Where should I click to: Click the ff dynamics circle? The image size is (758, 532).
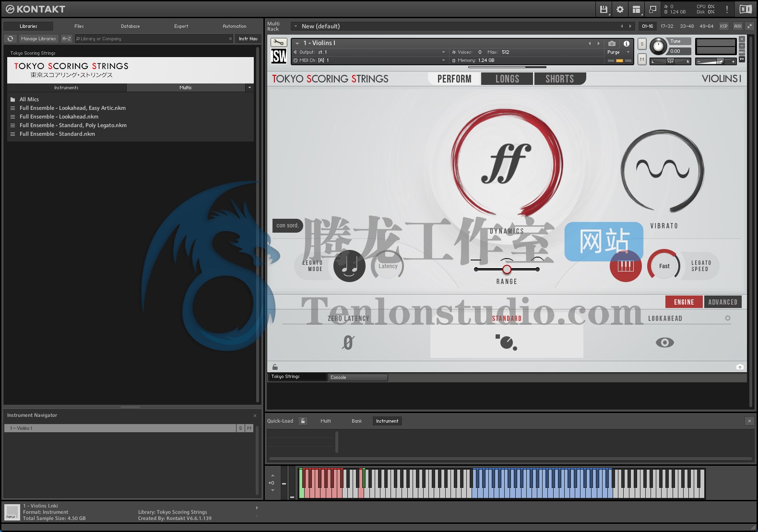(507, 164)
